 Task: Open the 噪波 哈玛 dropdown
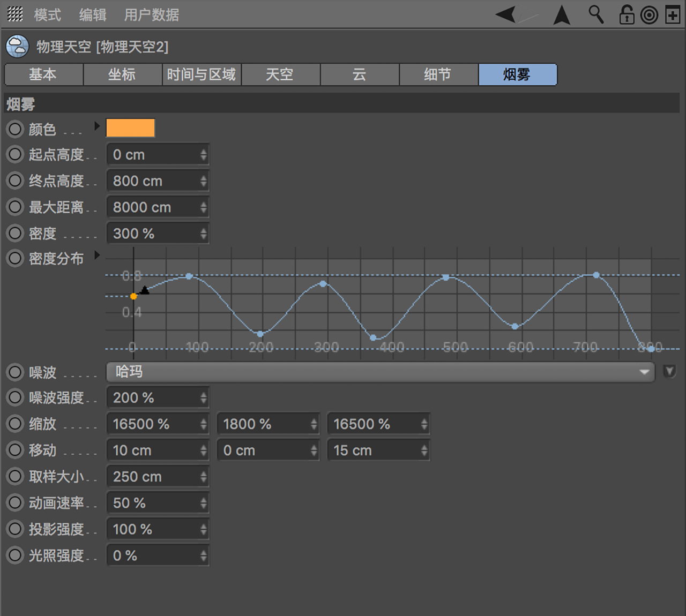coord(381,372)
